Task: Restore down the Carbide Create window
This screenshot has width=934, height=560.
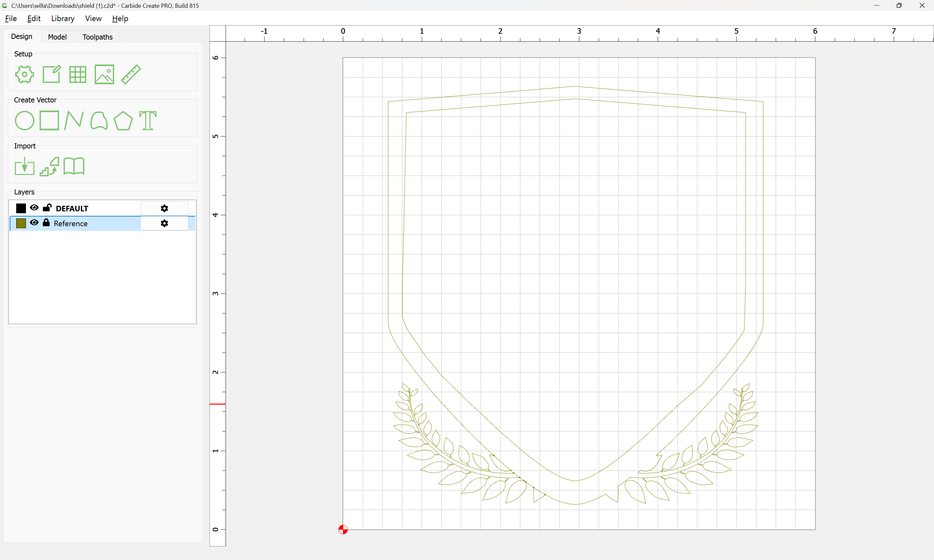Action: click(x=899, y=6)
